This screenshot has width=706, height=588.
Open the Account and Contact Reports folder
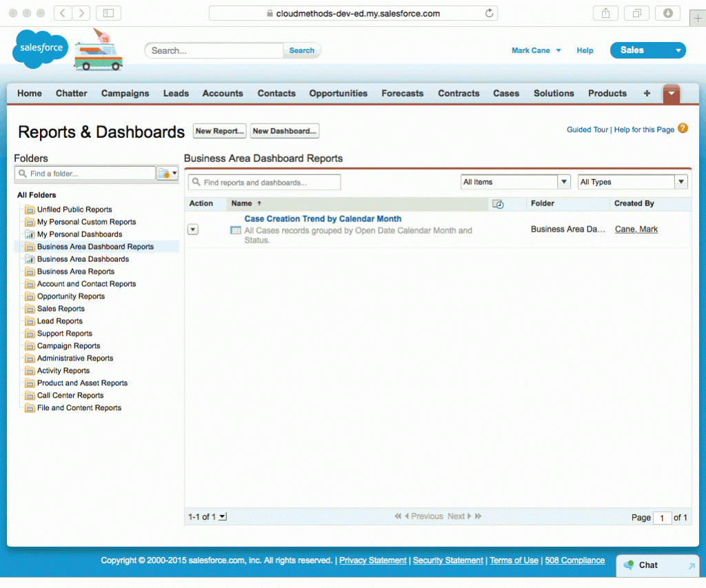[86, 284]
